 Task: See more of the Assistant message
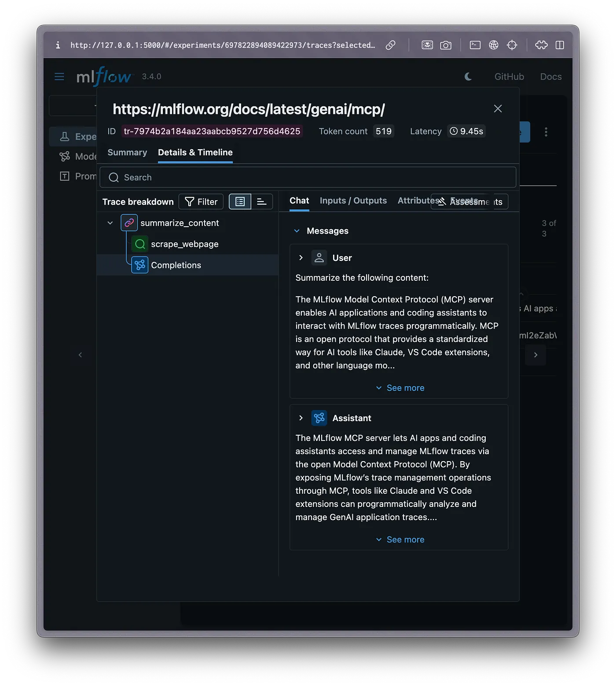(x=400, y=540)
